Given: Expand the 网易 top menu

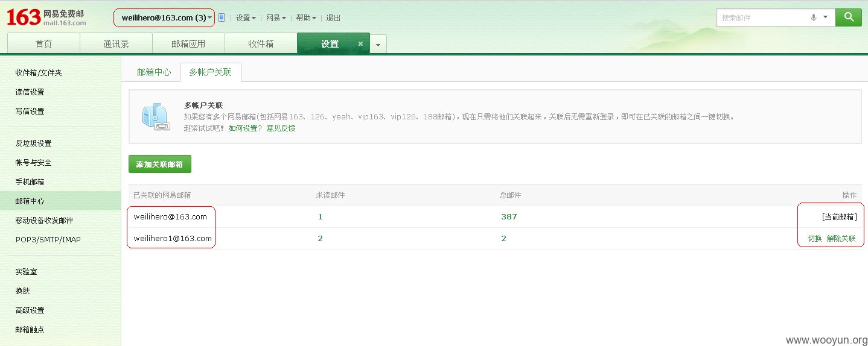Looking at the screenshot, I should click(276, 18).
